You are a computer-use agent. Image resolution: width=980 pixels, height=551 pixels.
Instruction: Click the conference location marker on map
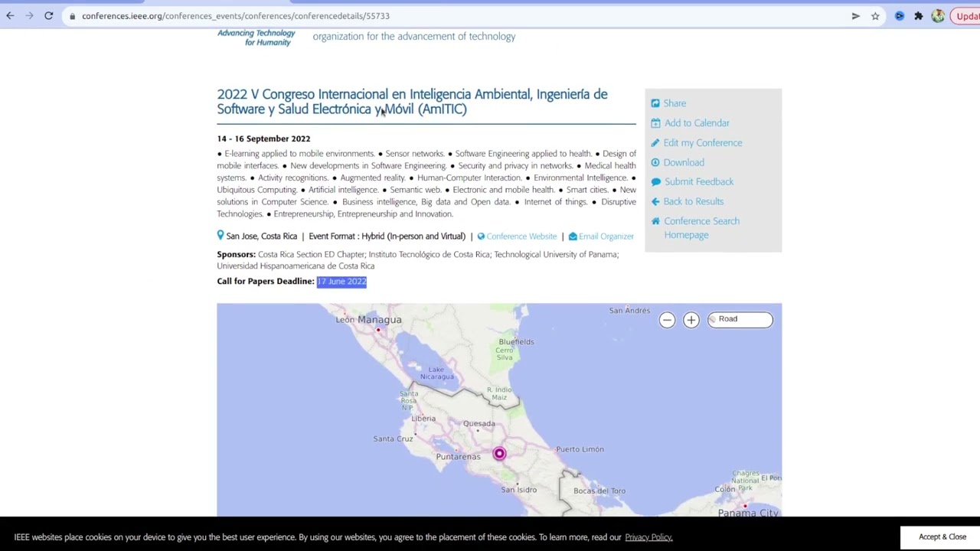pos(499,454)
